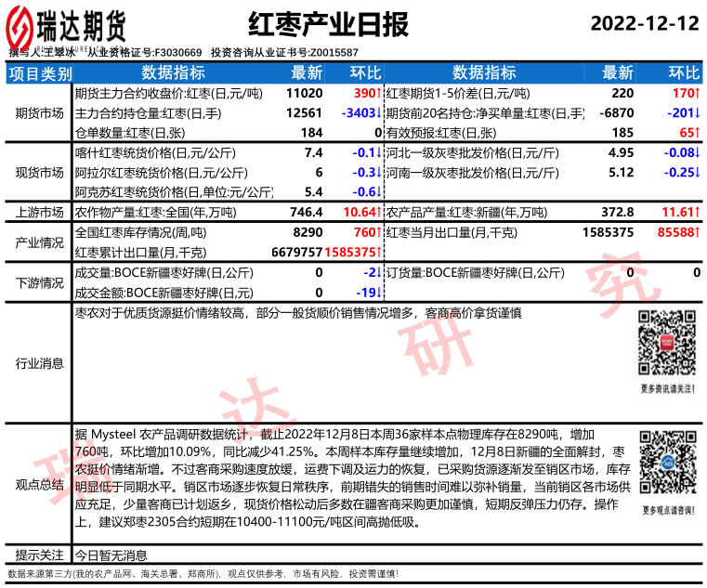Click the 现货市场 category cell

coord(38,172)
